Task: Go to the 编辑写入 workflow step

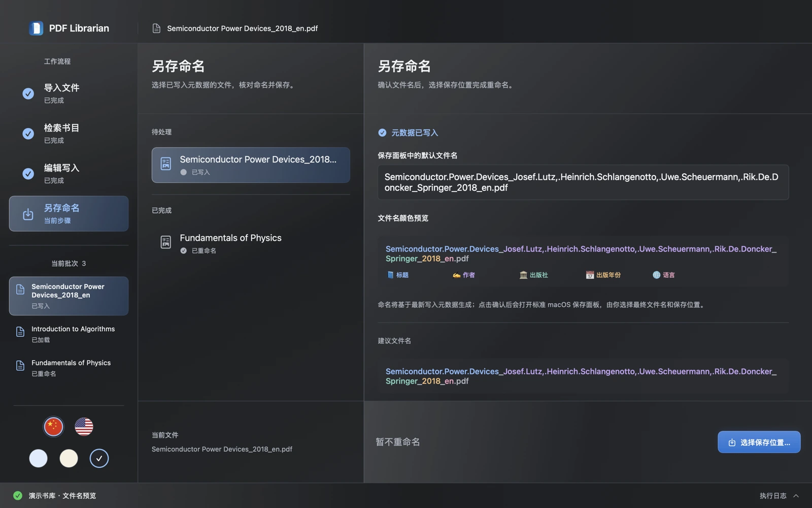Action: pyautogui.click(x=69, y=174)
